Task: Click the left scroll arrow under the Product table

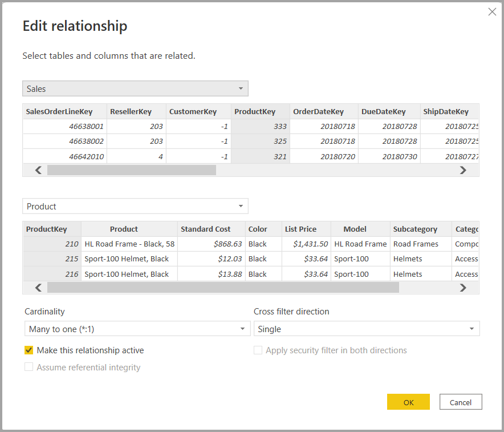Action: click(x=38, y=288)
